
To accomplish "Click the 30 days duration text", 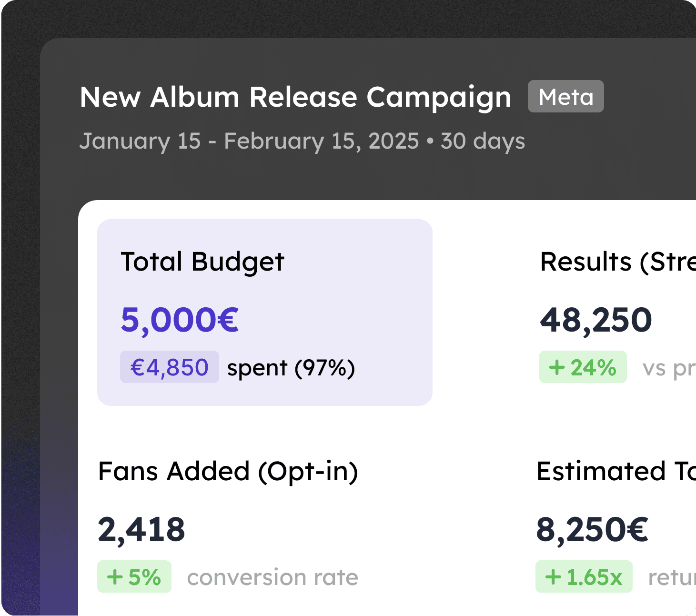I will 483,141.
